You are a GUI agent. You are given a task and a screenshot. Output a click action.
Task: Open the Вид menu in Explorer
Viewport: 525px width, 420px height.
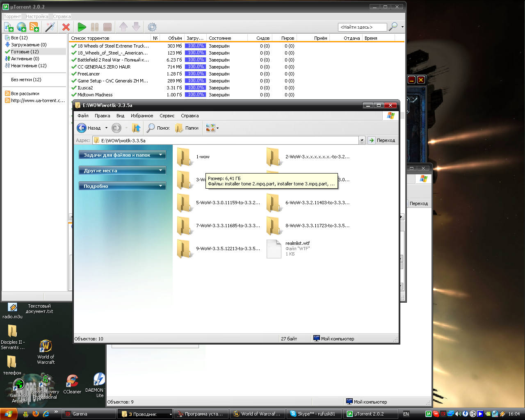click(x=120, y=116)
